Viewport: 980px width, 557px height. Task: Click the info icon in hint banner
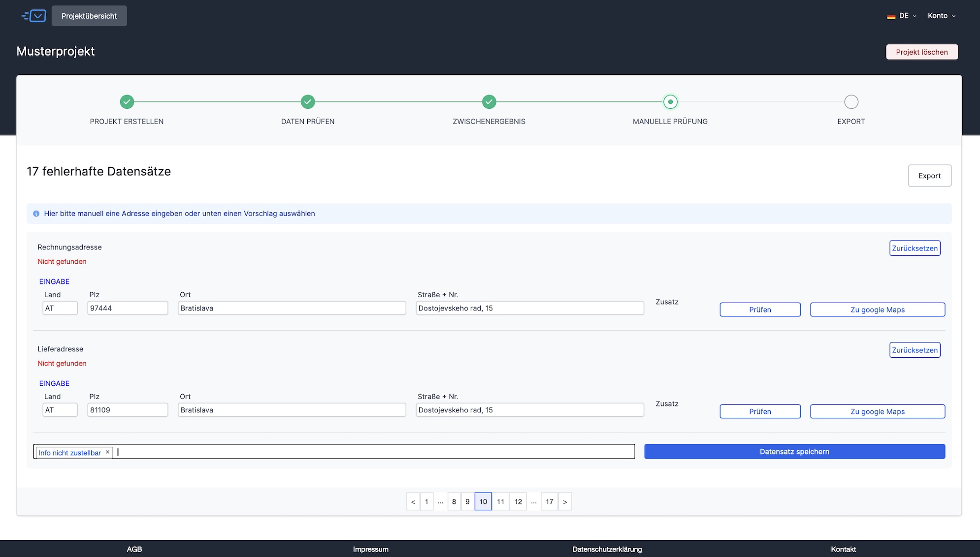coord(36,214)
